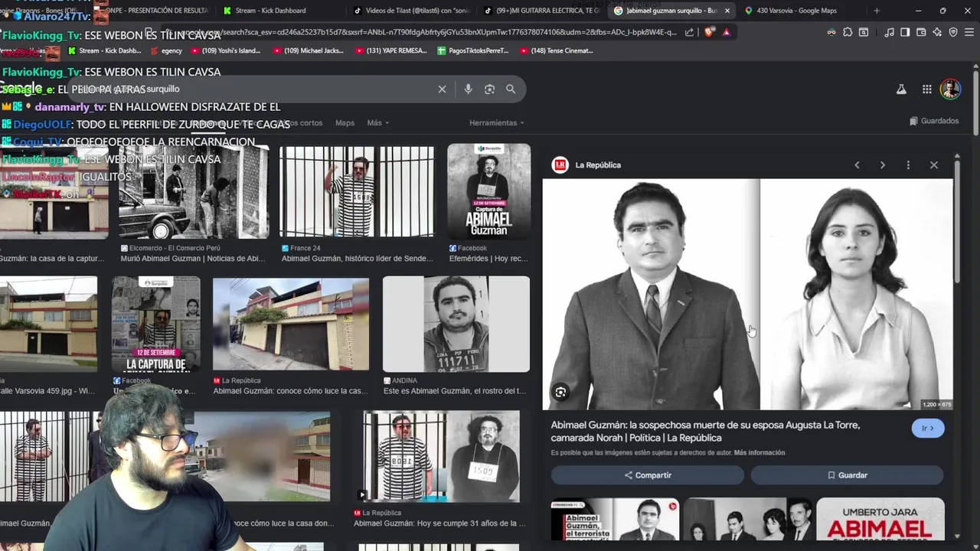
Task: Switch to Videos de Tilast TikTok tab
Action: point(411,11)
